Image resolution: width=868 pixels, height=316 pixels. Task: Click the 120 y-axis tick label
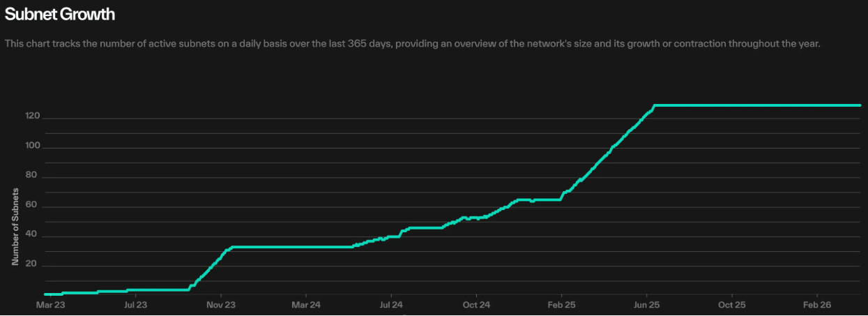tap(32, 118)
